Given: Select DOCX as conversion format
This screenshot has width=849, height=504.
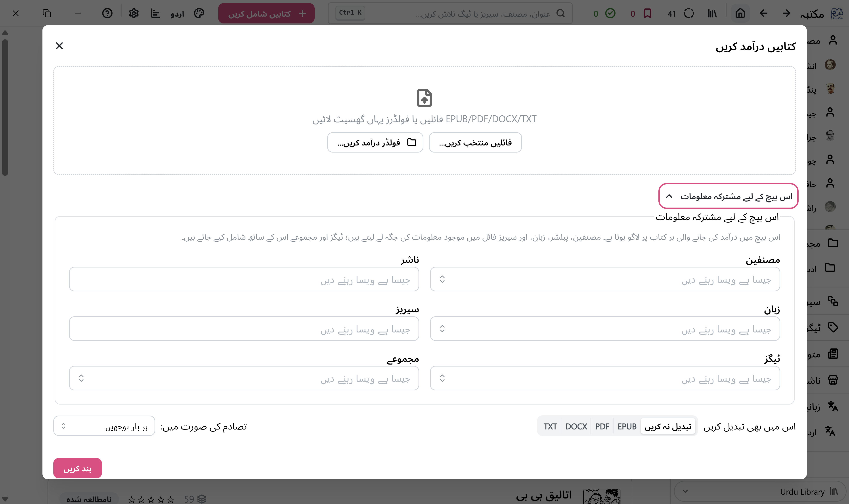Looking at the screenshot, I should tap(576, 426).
